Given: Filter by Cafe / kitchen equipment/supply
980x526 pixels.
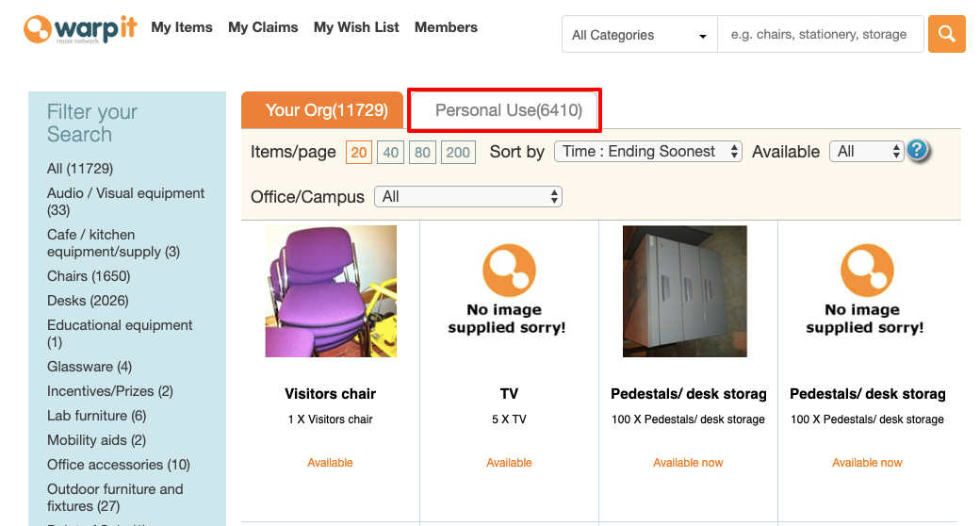Looking at the screenshot, I should pyautogui.click(x=114, y=242).
